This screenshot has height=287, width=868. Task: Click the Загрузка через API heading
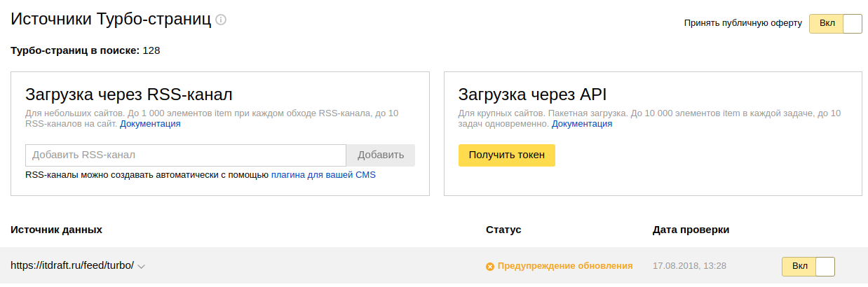(x=532, y=94)
